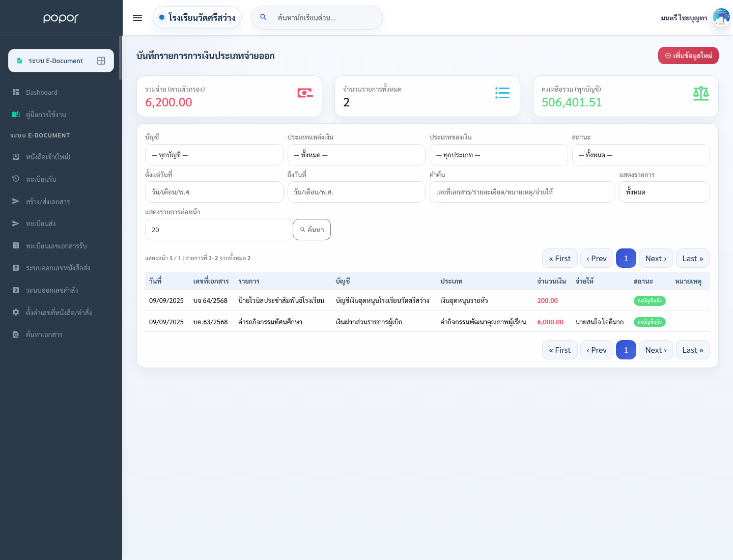Click the ทะเบียนส่ง arrow icon
Viewport: 733px width, 560px height.
point(16,223)
